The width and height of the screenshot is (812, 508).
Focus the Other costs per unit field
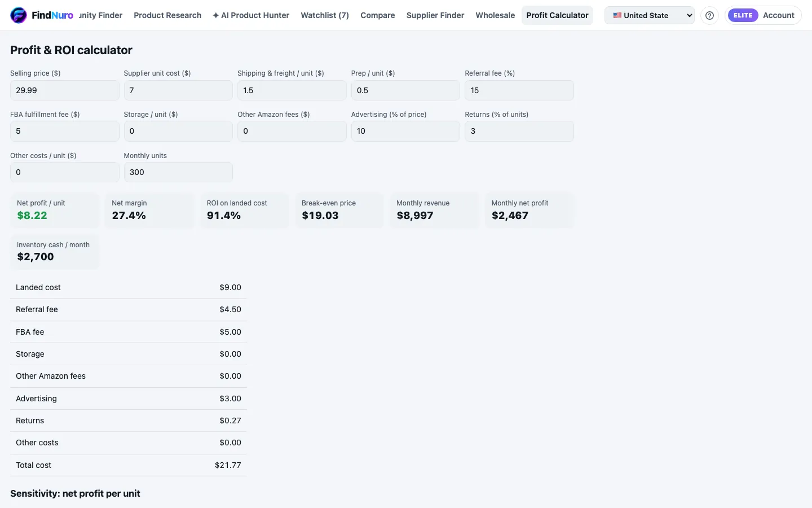(65, 172)
